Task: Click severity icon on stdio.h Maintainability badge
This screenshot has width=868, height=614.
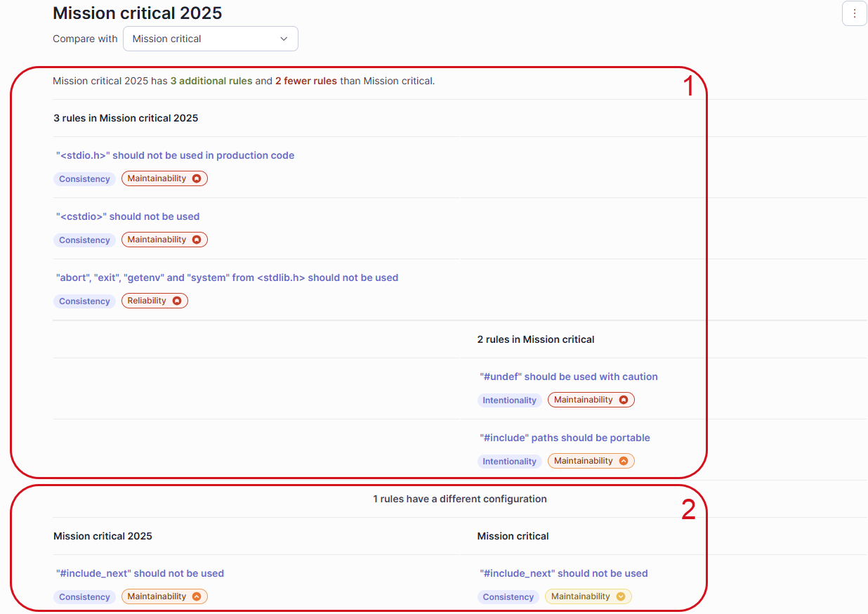Action: coord(197,178)
